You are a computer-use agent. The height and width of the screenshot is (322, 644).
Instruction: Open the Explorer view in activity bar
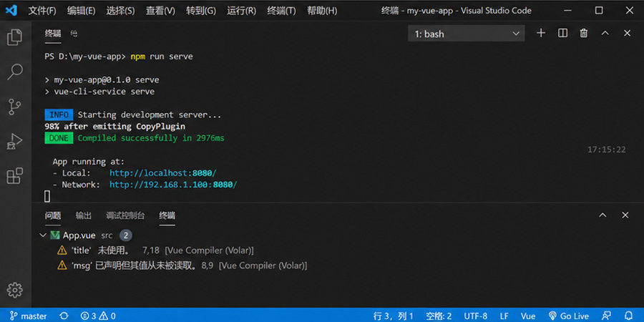[15, 37]
